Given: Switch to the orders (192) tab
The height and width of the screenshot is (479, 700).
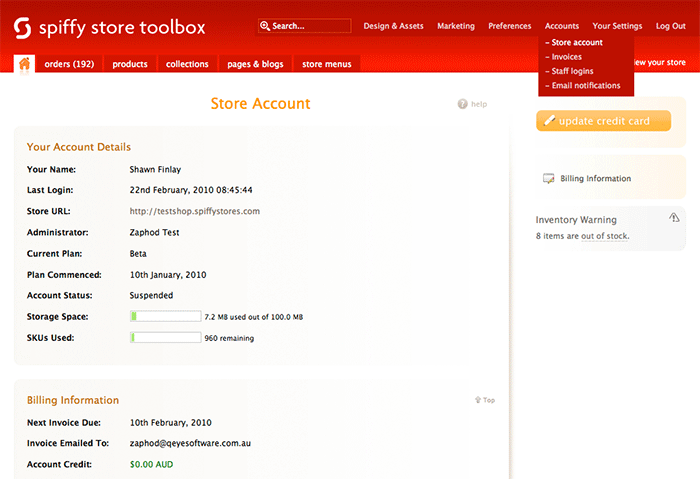Looking at the screenshot, I should [x=69, y=64].
